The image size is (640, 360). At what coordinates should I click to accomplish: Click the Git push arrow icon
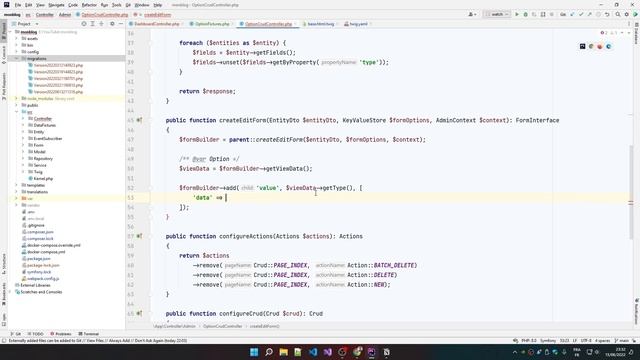(589, 14)
